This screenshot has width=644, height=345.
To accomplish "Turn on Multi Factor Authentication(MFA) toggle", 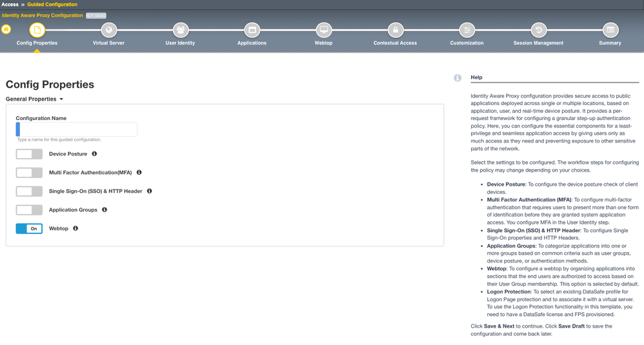I will point(29,172).
